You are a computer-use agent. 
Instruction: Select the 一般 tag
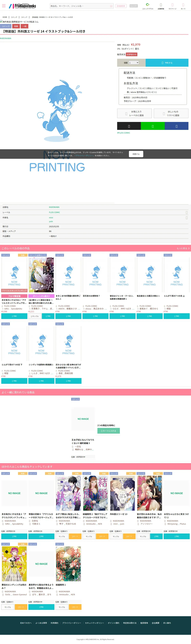[25, 26]
